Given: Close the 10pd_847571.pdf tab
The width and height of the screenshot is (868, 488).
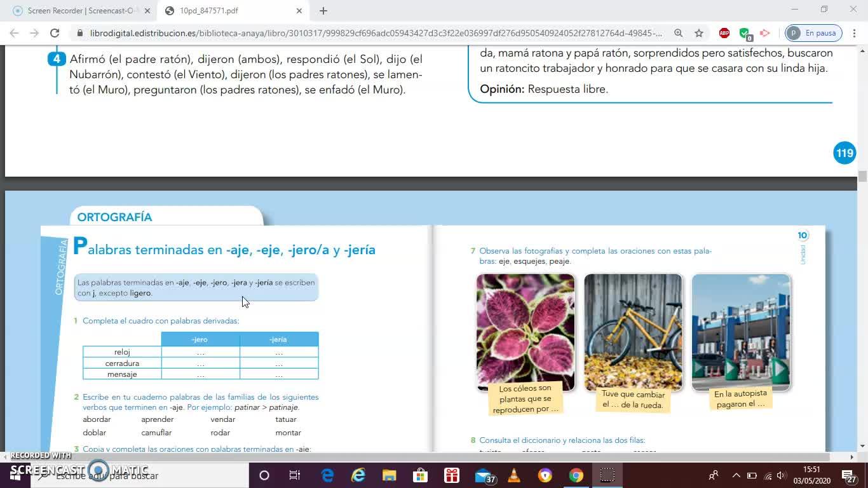Looking at the screenshot, I should (x=299, y=11).
